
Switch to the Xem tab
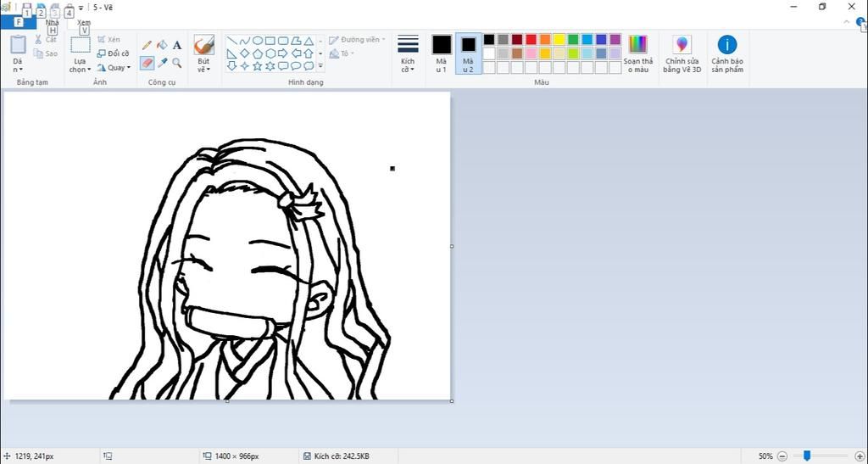(x=84, y=23)
